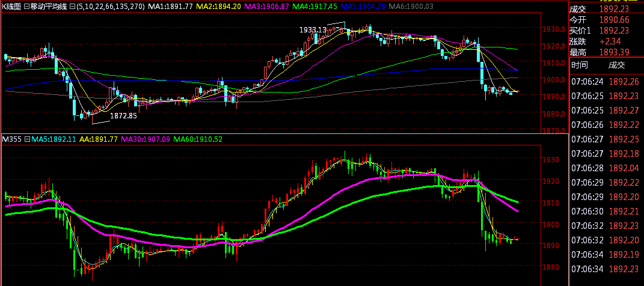This screenshot has height=286, width=644.
Task: Click the MA30:1907.09 indicator label
Action: click(x=146, y=139)
